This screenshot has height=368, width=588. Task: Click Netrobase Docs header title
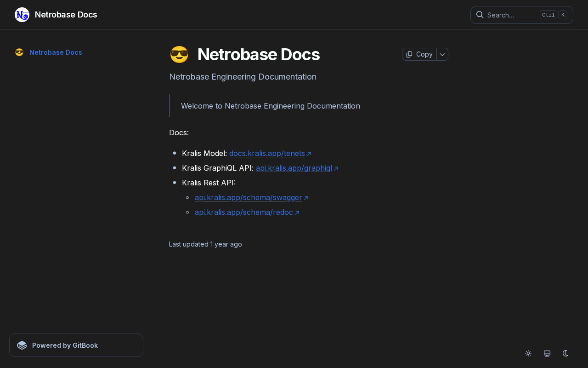(66, 15)
